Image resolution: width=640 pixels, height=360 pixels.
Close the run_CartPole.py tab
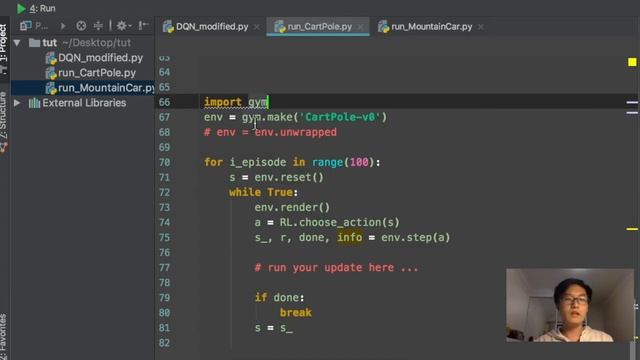click(x=360, y=27)
